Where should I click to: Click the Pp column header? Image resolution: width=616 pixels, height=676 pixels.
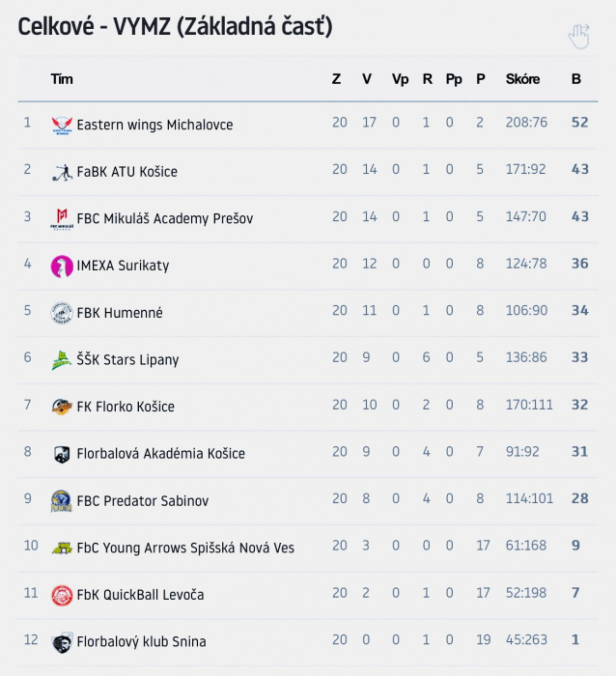tap(454, 80)
